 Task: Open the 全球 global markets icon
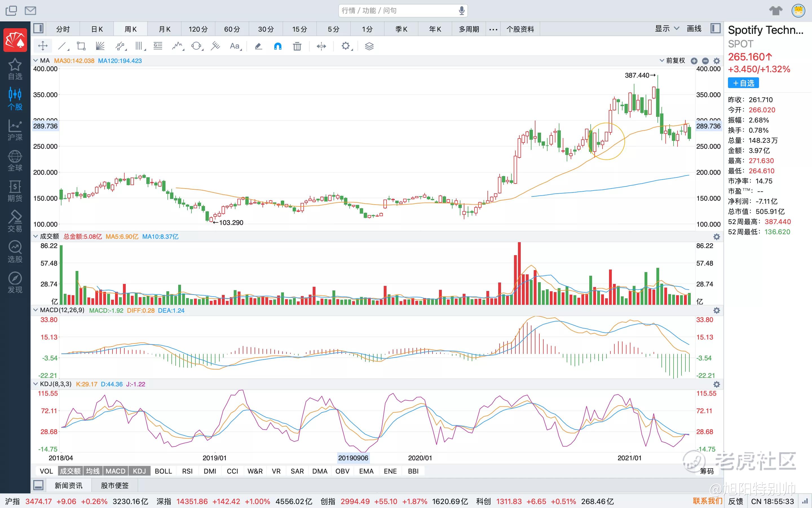coord(15,161)
